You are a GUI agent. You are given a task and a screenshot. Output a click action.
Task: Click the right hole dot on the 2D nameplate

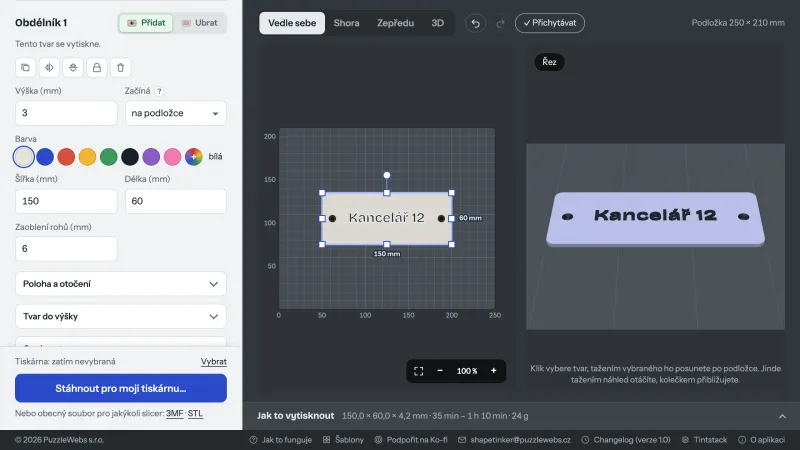pos(441,218)
